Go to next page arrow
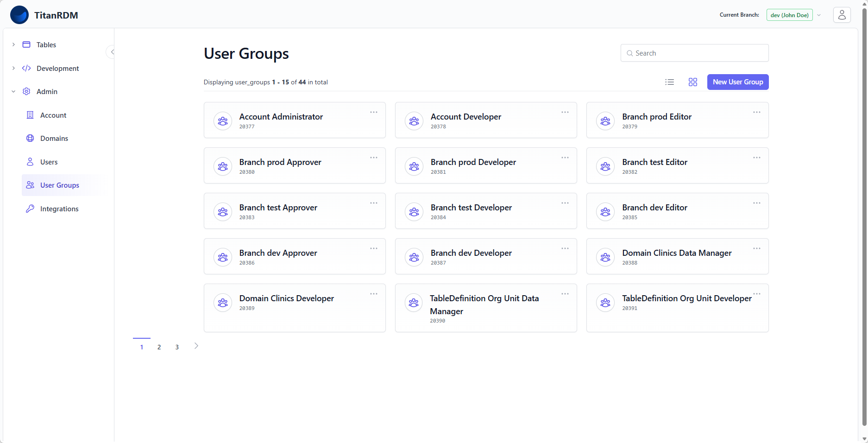 [196, 346]
